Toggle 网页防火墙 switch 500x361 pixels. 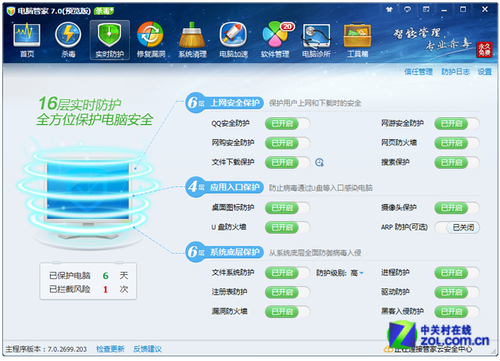pyautogui.click(x=457, y=143)
